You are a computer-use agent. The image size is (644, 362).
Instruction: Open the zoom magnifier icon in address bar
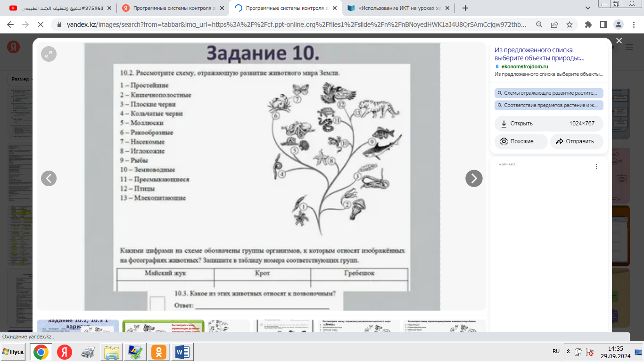click(x=539, y=25)
